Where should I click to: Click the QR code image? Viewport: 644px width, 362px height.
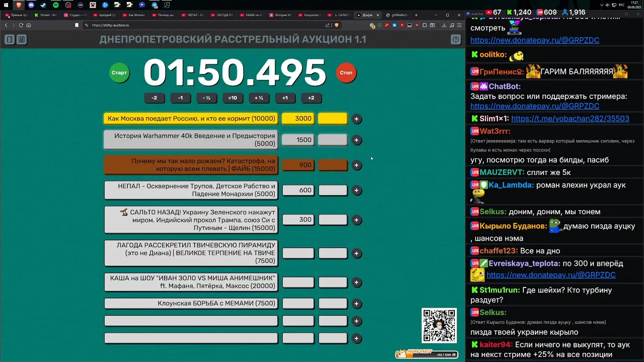point(439,325)
